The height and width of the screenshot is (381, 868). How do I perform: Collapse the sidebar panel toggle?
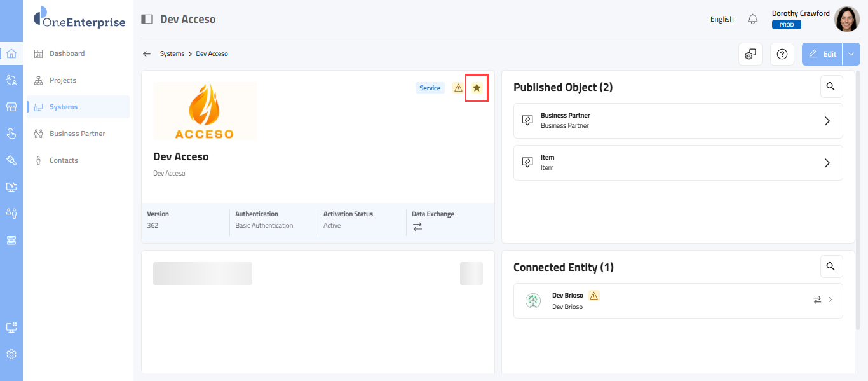147,19
